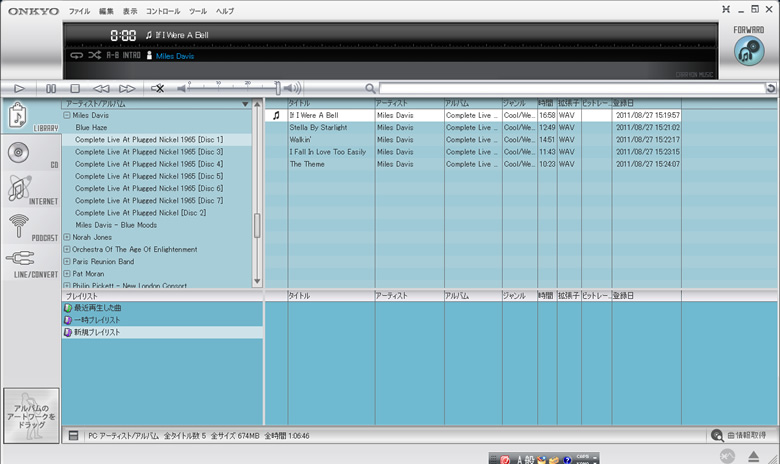Open the LIBRARY section
Screen dimensions: 780x464
(32, 116)
